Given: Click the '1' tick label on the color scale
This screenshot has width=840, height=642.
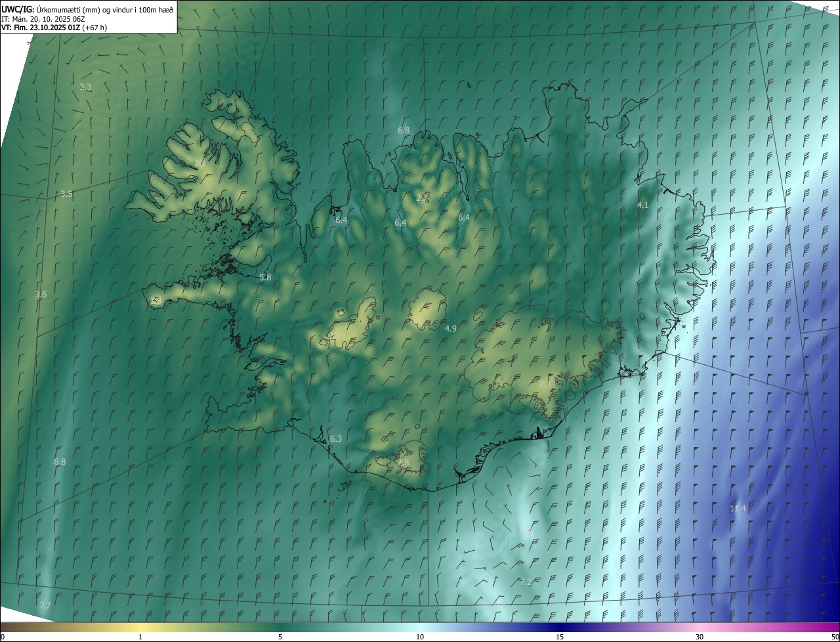Looking at the screenshot, I should tap(140, 637).
